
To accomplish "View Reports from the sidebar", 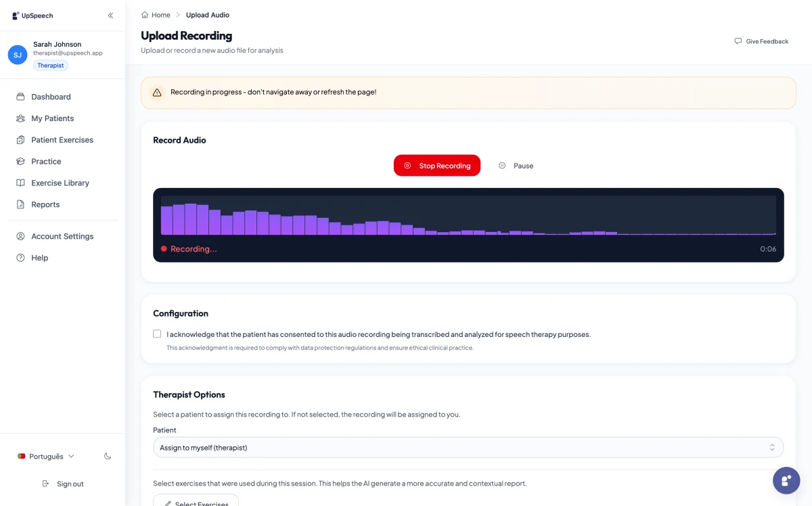I will (x=45, y=204).
